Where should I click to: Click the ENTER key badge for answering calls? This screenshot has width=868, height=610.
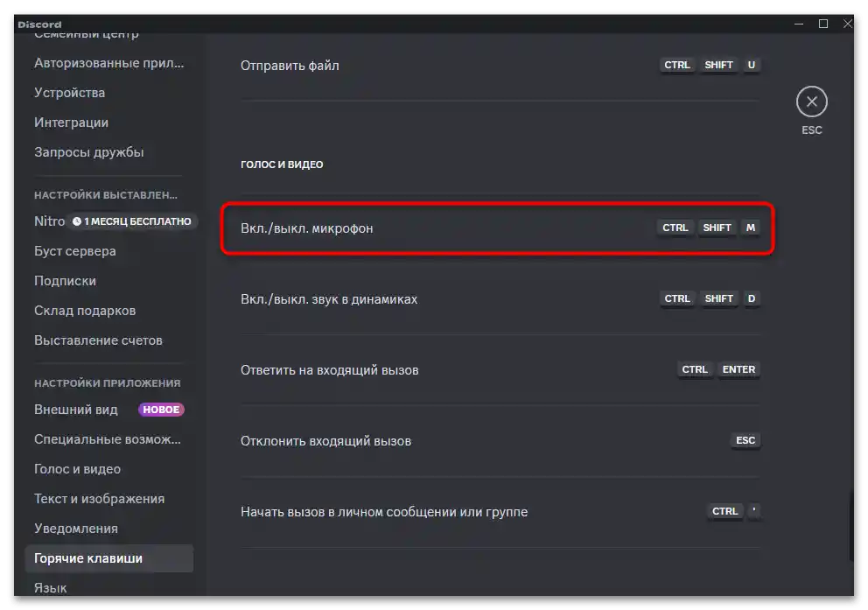click(x=738, y=369)
